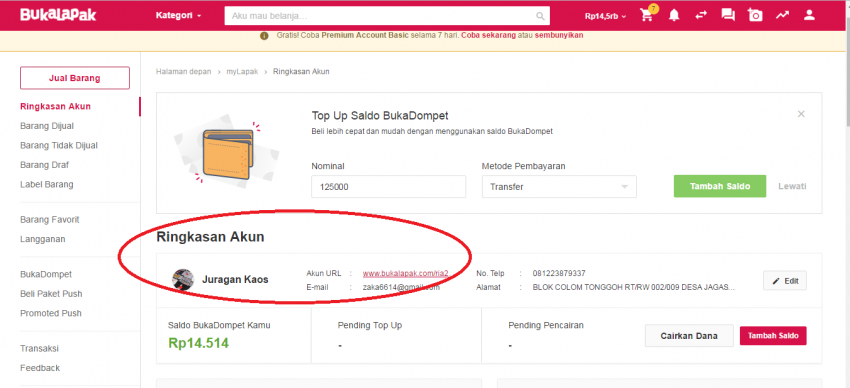
Task: Open Barang Tidak Dijual in sidebar
Action: click(59, 145)
